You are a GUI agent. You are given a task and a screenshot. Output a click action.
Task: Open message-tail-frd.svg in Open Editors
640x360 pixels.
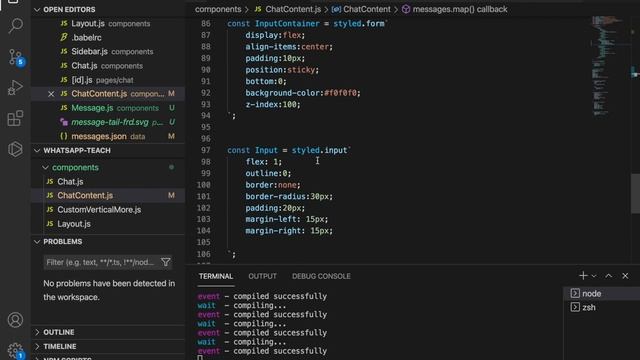tap(108, 122)
